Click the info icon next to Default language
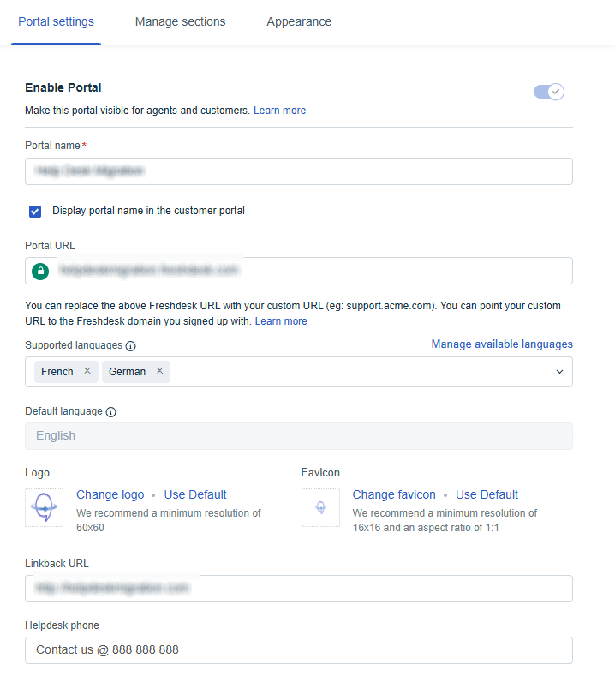This screenshot has width=615, height=700. (110, 411)
